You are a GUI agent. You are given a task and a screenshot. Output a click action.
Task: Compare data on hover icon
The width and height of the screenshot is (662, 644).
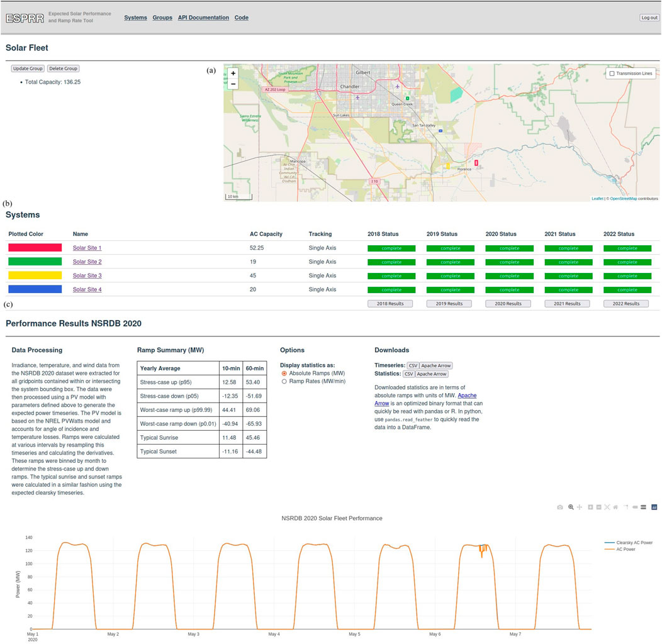[x=643, y=508]
